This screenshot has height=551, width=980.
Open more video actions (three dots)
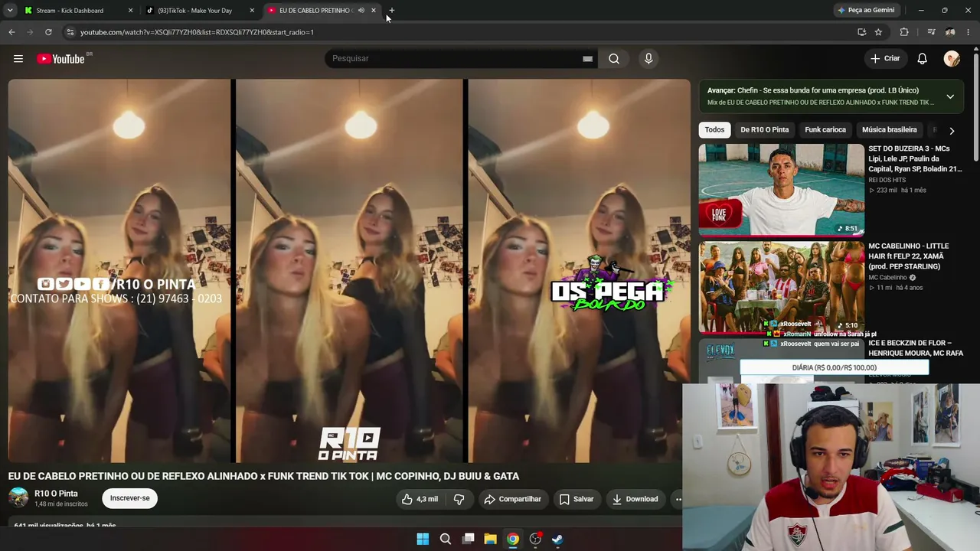pyautogui.click(x=678, y=499)
